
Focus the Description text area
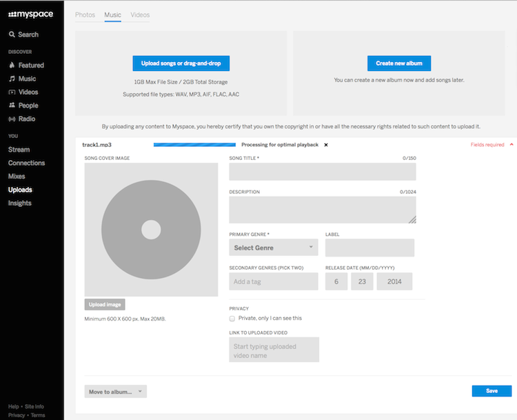323,210
